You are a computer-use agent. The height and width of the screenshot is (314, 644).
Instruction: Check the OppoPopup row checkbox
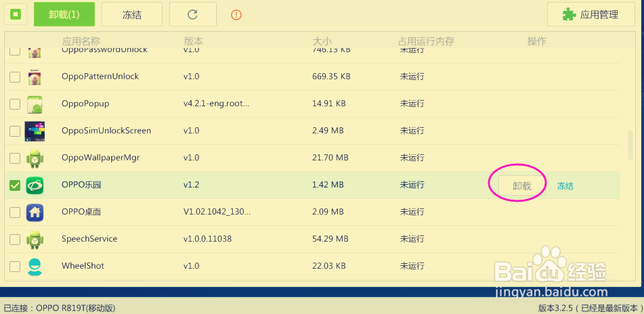pos(15,104)
